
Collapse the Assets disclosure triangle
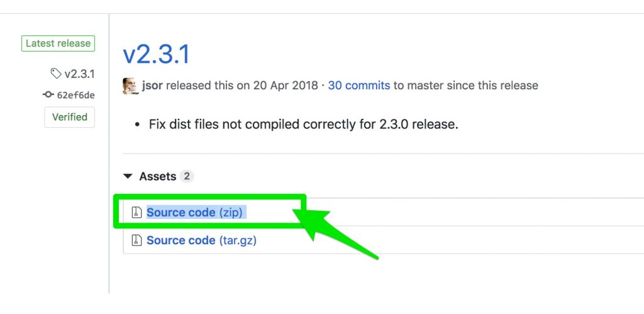coord(128,177)
